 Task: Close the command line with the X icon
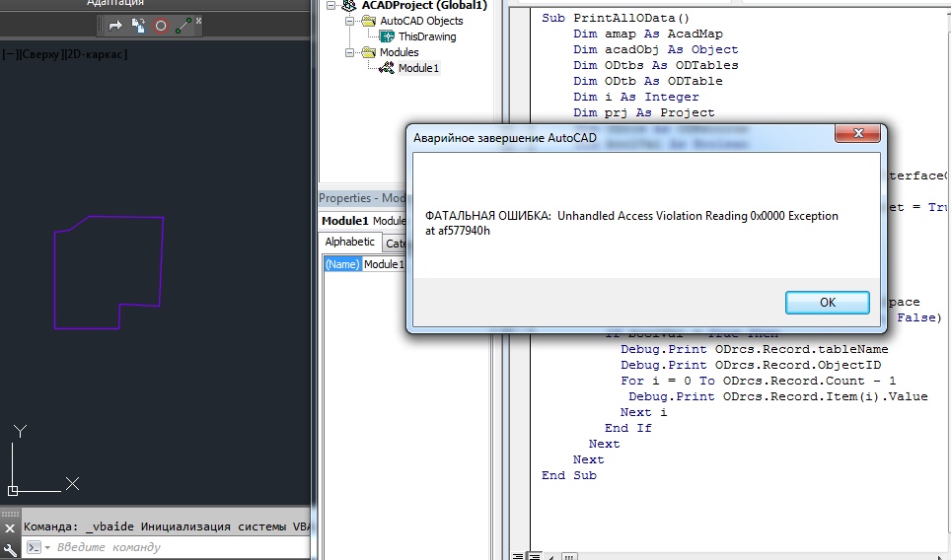click(x=10, y=528)
